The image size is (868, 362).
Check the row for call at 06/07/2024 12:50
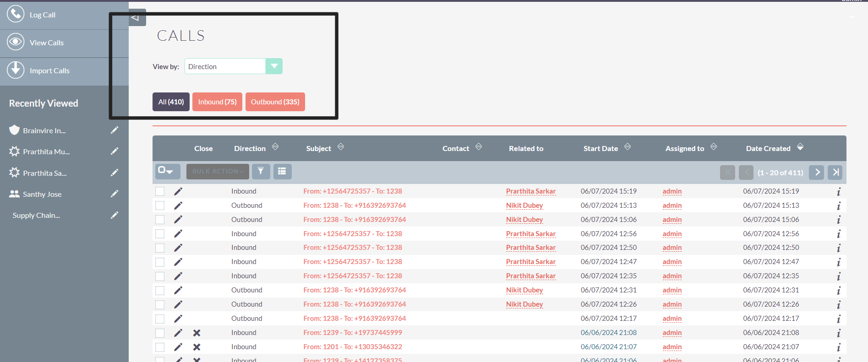(160, 248)
